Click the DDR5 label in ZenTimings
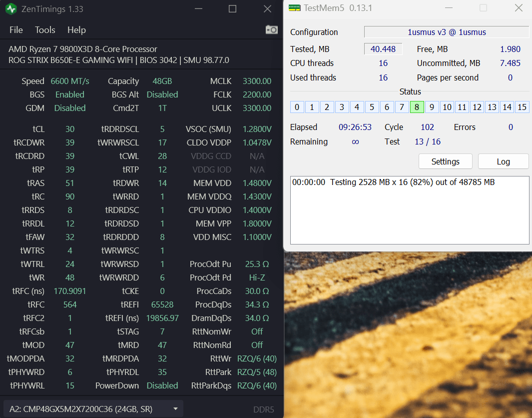 click(264, 409)
